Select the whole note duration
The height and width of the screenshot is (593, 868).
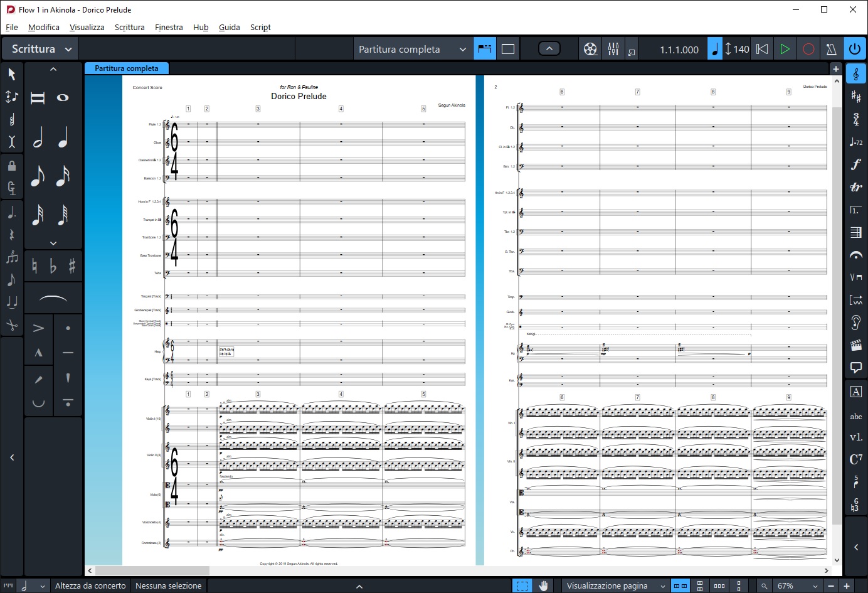coord(63,98)
